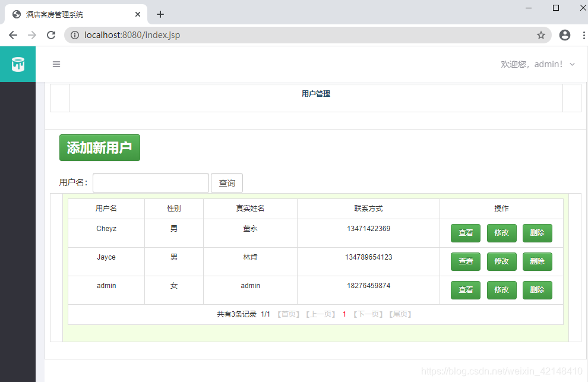The height and width of the screenshot is (382, 588).
Task: Click 查看 for the admin user
Action: pyautogui.click(x=466, y=290)
